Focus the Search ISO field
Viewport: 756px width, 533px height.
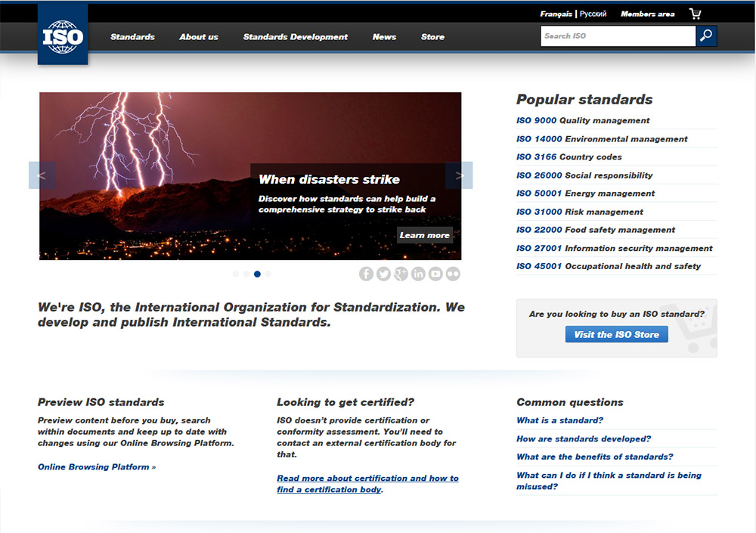click(618, 36)
